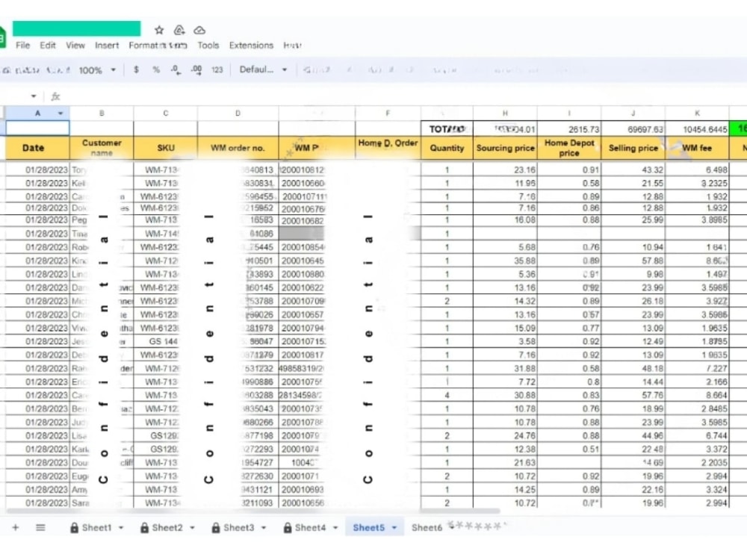Click SKU cell GS 144
This screenshot has height=560, width=747.
point(165,341)
